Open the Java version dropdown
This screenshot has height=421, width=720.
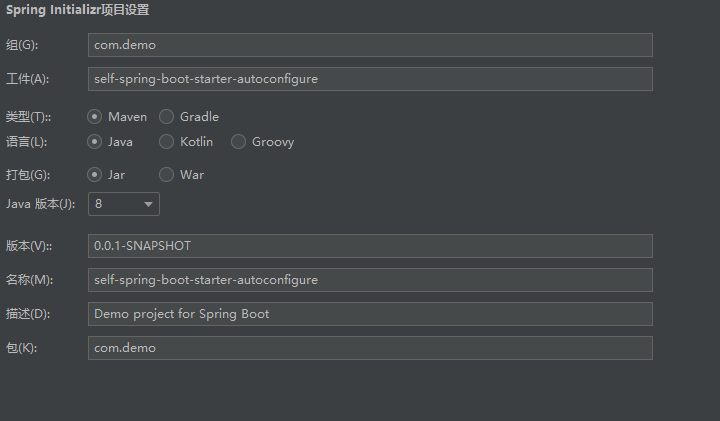pos(124,204)
